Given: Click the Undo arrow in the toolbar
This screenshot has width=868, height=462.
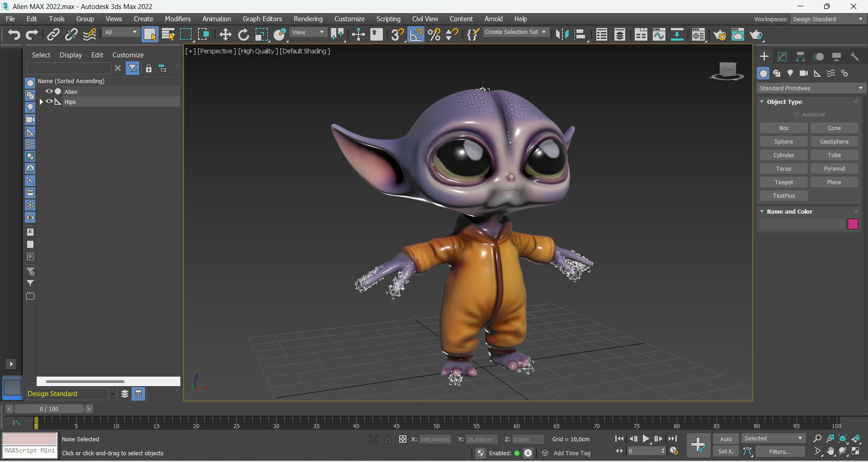Looking at the screenshot, I should tap(14, 34).
